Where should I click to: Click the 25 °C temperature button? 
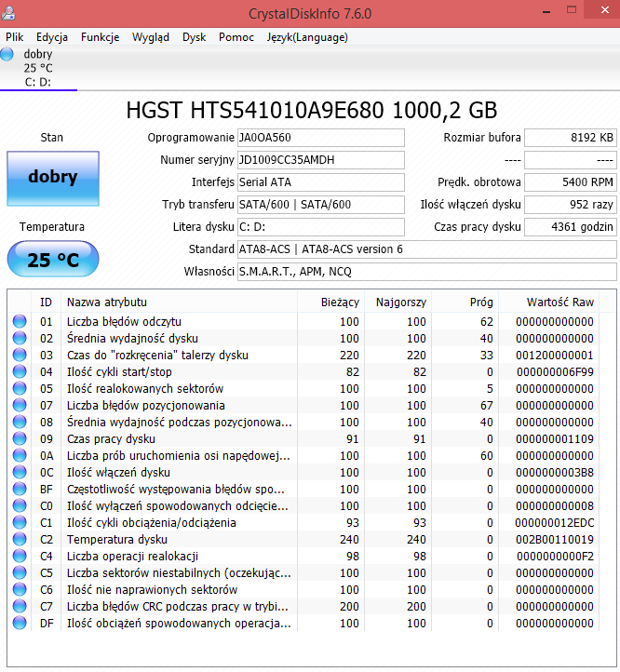[x=53, y=259]
